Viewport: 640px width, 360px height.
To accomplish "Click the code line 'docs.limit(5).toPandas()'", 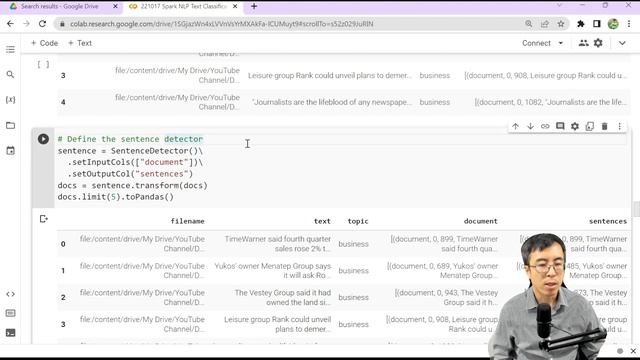I will click(x=116, y=197).
